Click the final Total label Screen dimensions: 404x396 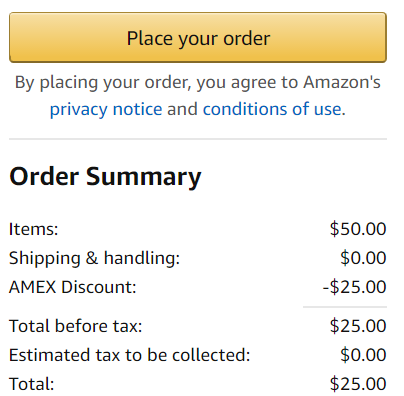click(x=32, y=384)
